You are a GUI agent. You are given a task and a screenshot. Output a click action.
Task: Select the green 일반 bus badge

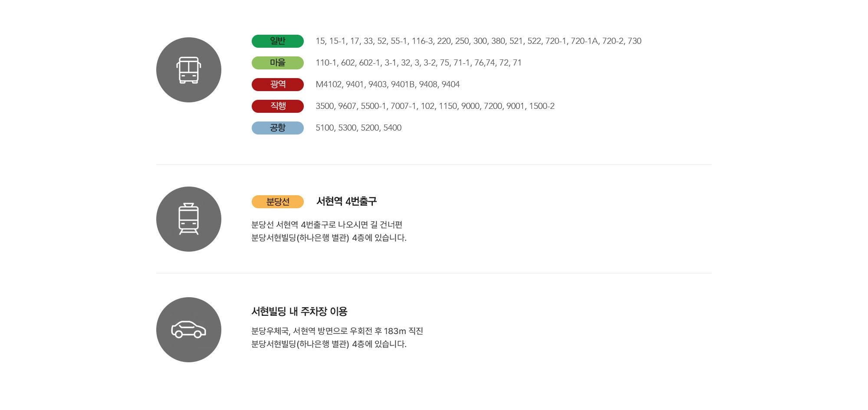tap(278, 41)
